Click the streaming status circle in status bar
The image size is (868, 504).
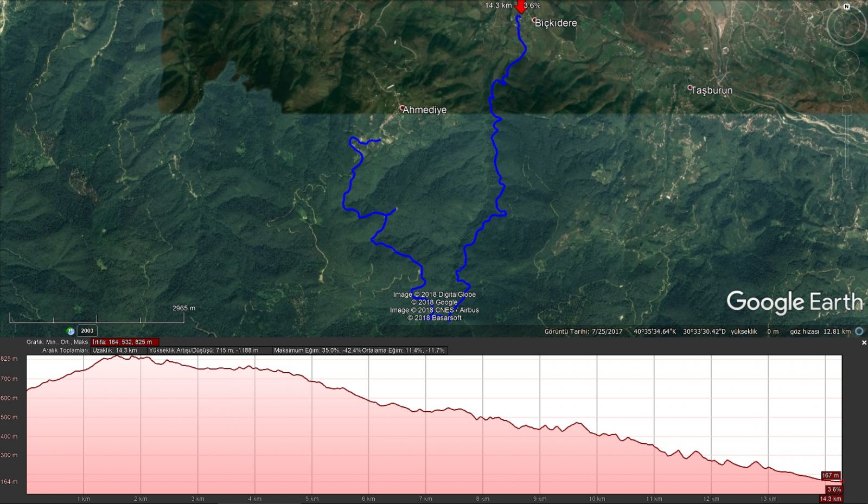point(859,331)
